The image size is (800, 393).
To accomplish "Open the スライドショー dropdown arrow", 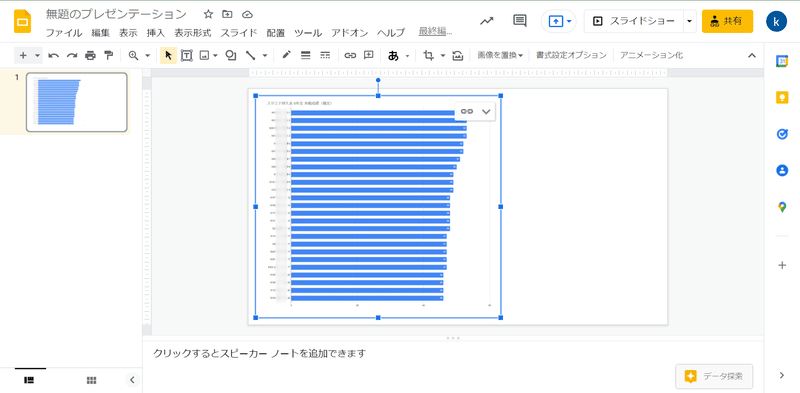I will click(x=689, y=21).
